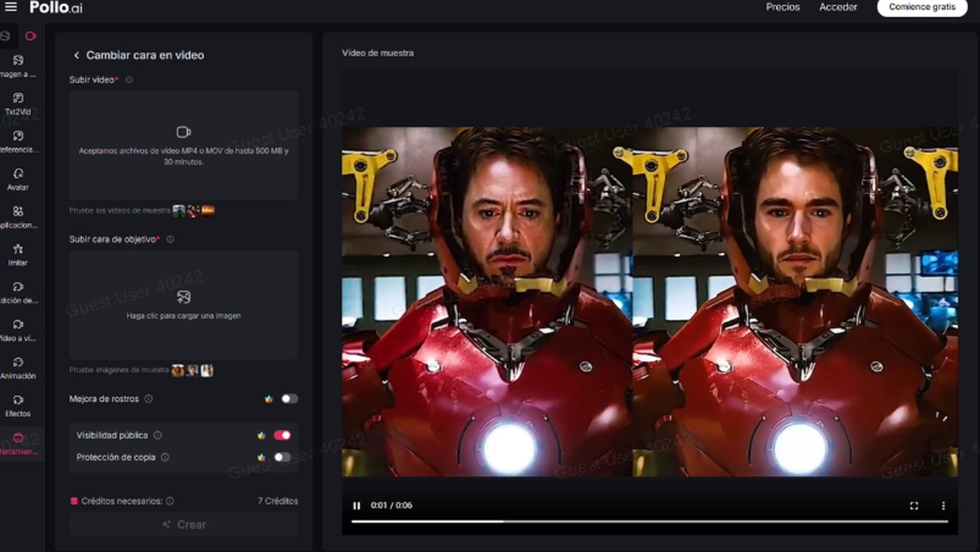Click the video upload drop area
Image resolution: width=980 pixels, height=552 pixels.
click(x=183, y=145)
